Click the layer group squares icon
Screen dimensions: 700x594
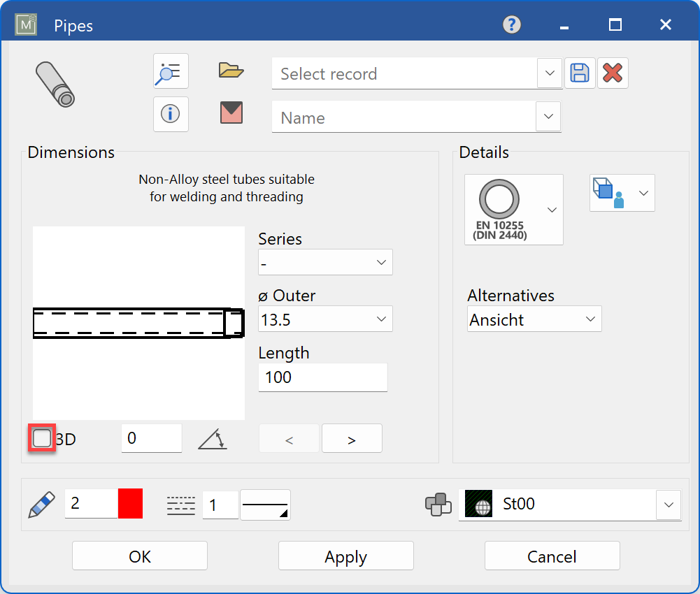pyautogui.click(x=438, y=505)
